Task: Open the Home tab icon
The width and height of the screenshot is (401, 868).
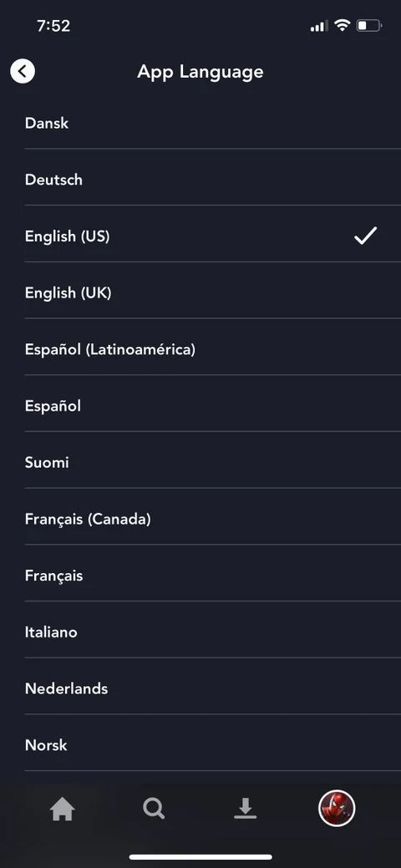Action: [x=62, y=810]
